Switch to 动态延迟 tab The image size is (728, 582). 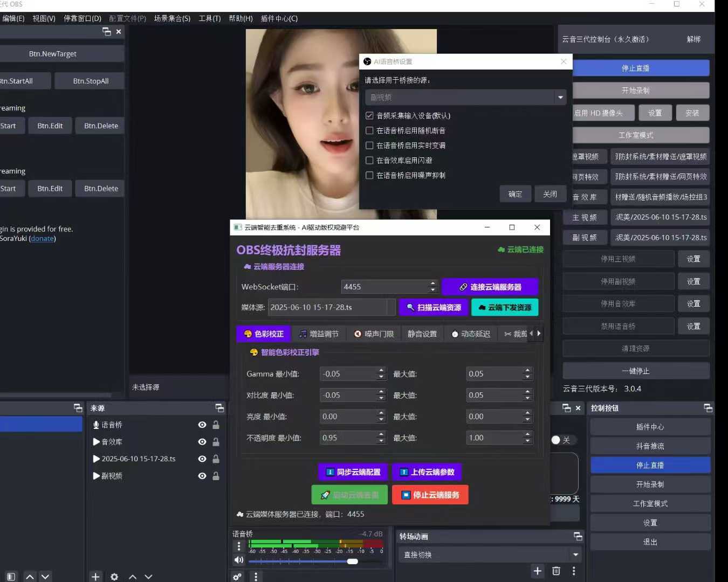click(x=471, y=334)
